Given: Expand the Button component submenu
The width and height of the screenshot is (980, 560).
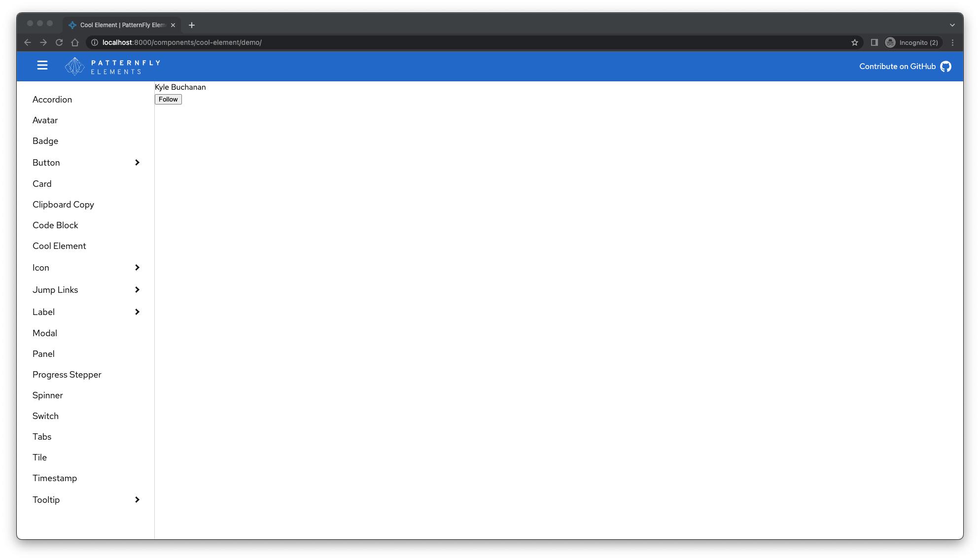Looking at the screenshot, I should click(138, 162).
